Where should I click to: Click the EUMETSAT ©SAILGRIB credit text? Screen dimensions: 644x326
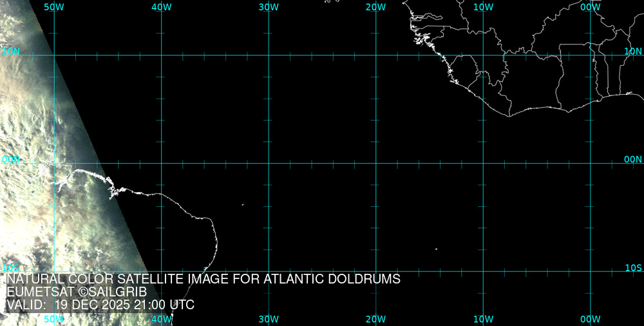click(x=77, y=292)
